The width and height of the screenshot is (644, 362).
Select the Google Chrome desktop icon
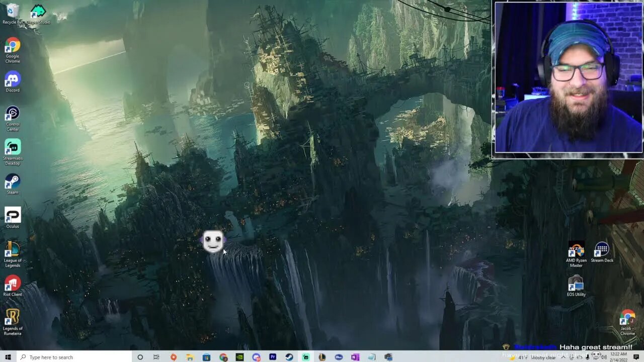[x=13, y=51]
